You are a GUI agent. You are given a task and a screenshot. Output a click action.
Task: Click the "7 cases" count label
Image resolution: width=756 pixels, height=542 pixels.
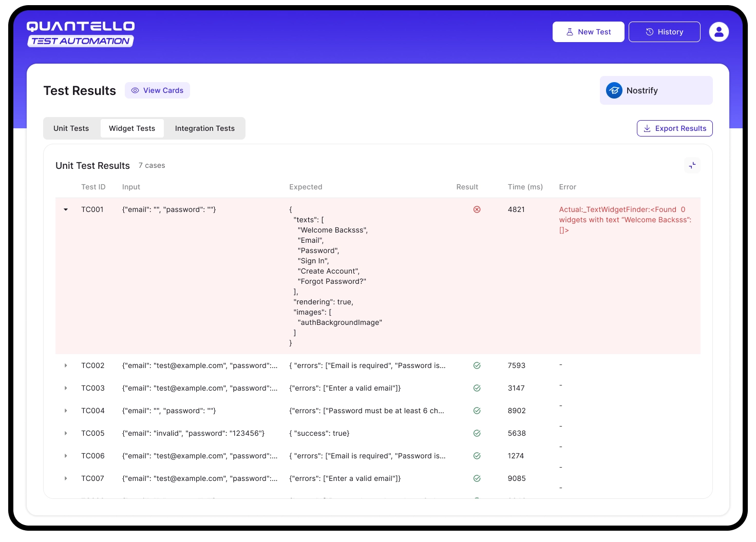click(152, 165)
